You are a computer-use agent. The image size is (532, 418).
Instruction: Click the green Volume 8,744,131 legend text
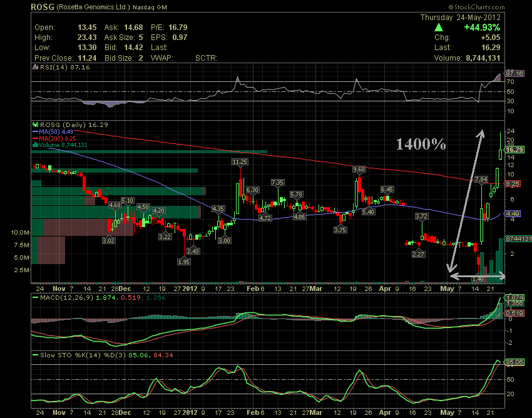(x=63, y=145)
